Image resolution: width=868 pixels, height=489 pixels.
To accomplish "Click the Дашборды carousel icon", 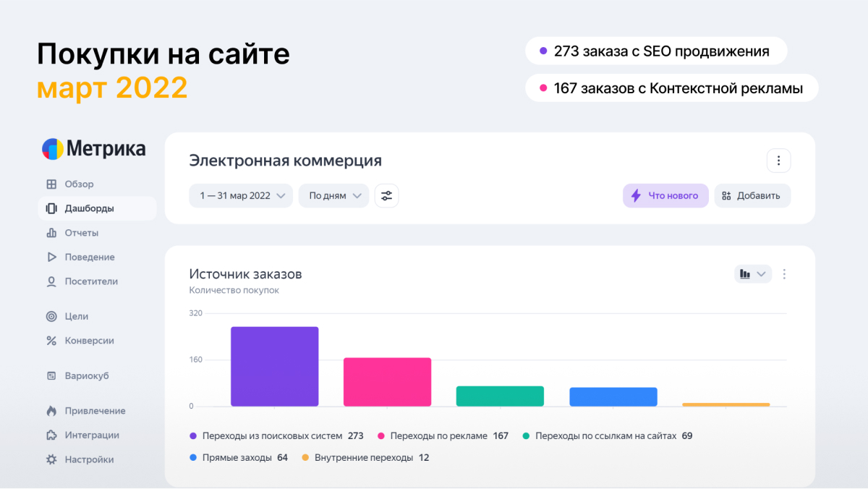I will pos(51,208).
